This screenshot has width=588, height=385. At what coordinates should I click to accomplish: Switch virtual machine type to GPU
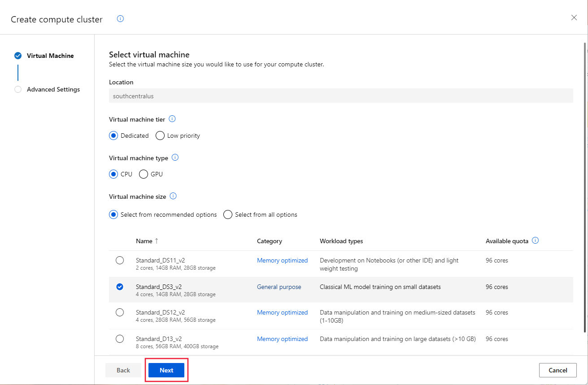[x=144, y=174]
